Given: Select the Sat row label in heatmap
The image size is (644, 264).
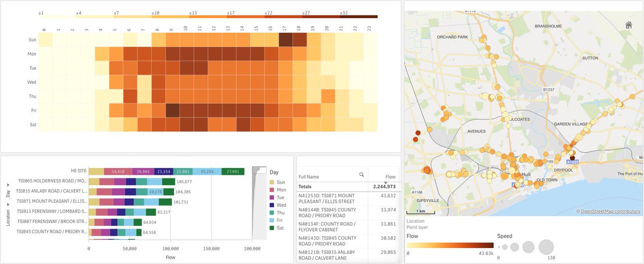Looking at the screenshot, I should click(33, 124).
